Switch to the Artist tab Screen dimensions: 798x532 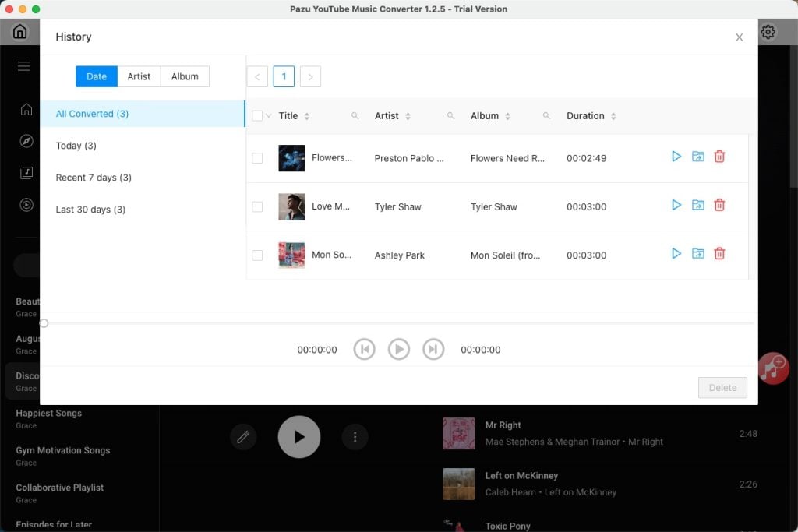(x=139, y=76)
